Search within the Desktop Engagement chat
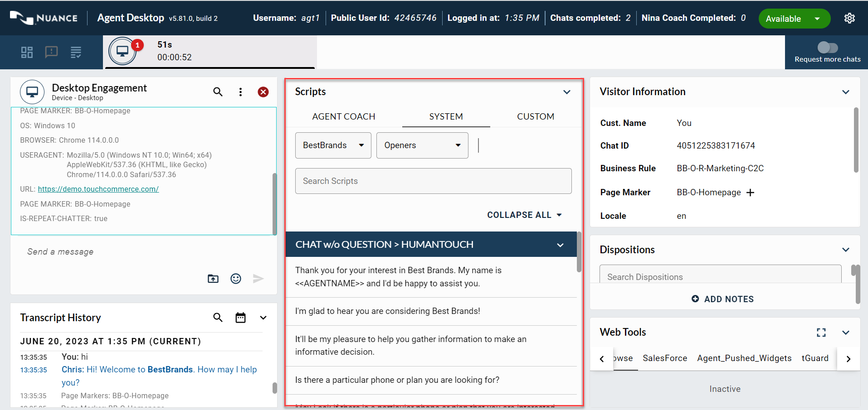This screenshot has height=410, width=868. [x=218, y=92]
